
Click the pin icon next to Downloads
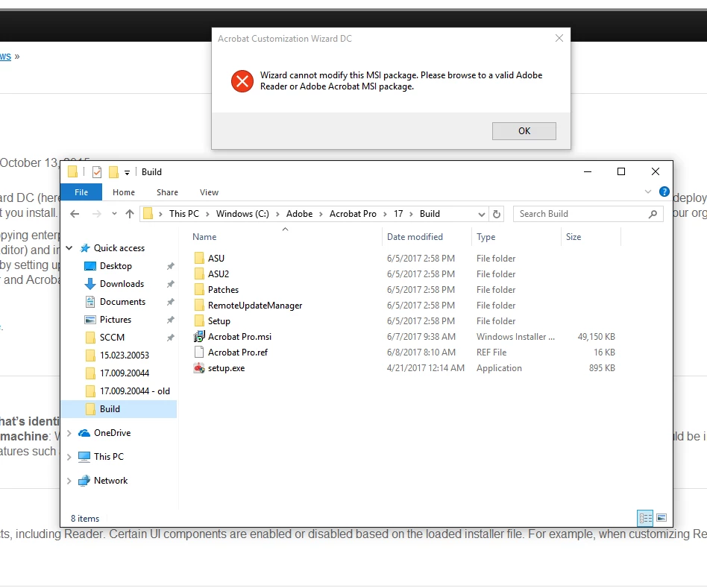(x=171, y=285)
